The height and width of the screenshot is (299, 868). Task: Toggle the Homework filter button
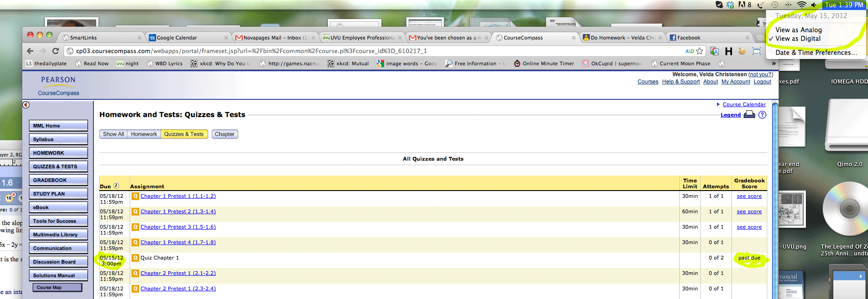click(x=144, y=134)
